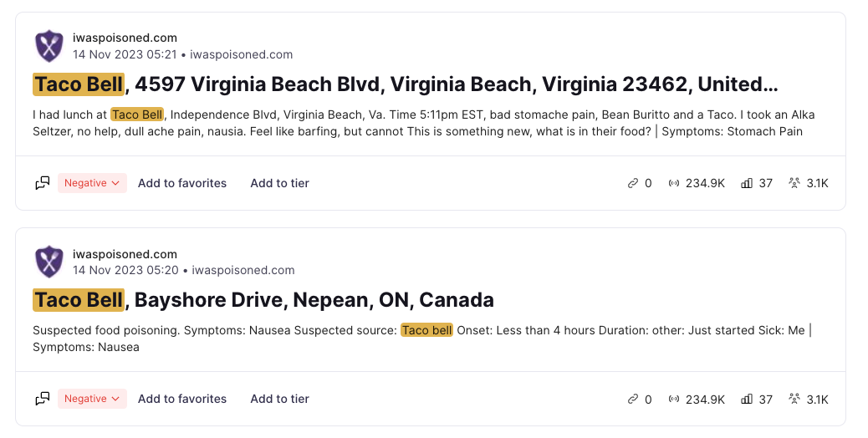
Task: Open the comments icon on the Nepean post
Action: [x=43, y=399]
